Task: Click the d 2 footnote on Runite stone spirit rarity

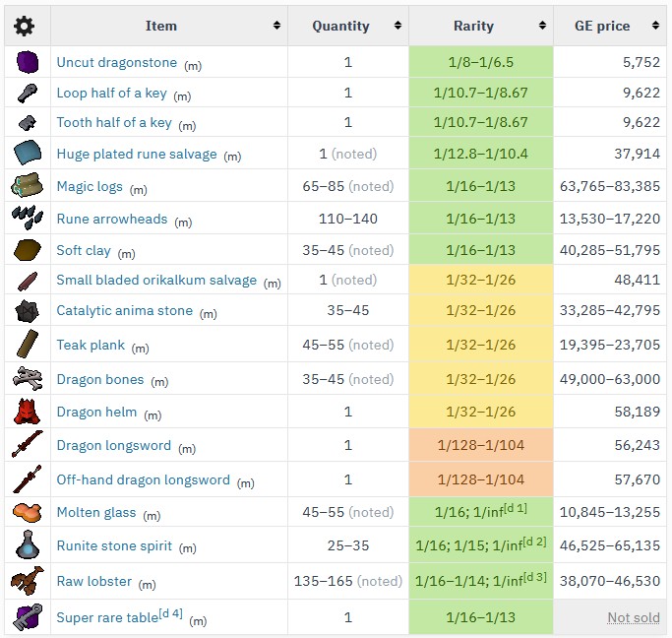Action: [535, 542]
